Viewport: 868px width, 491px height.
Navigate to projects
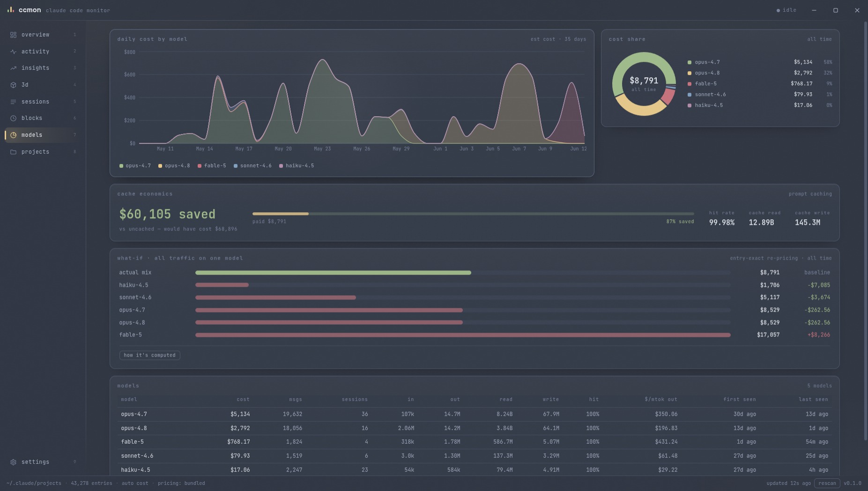(x=43, y=152)
